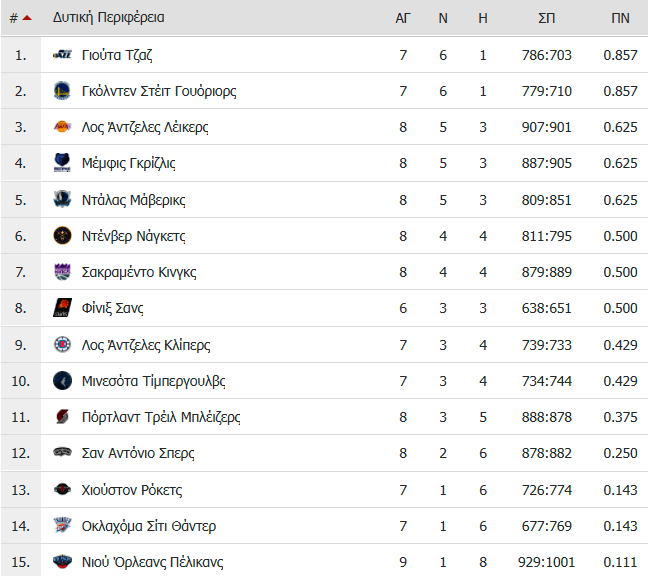Click the New Orleans Pelicans logo
The width and height of the screenshot is (648, 576).
click(x=62, y=562)
